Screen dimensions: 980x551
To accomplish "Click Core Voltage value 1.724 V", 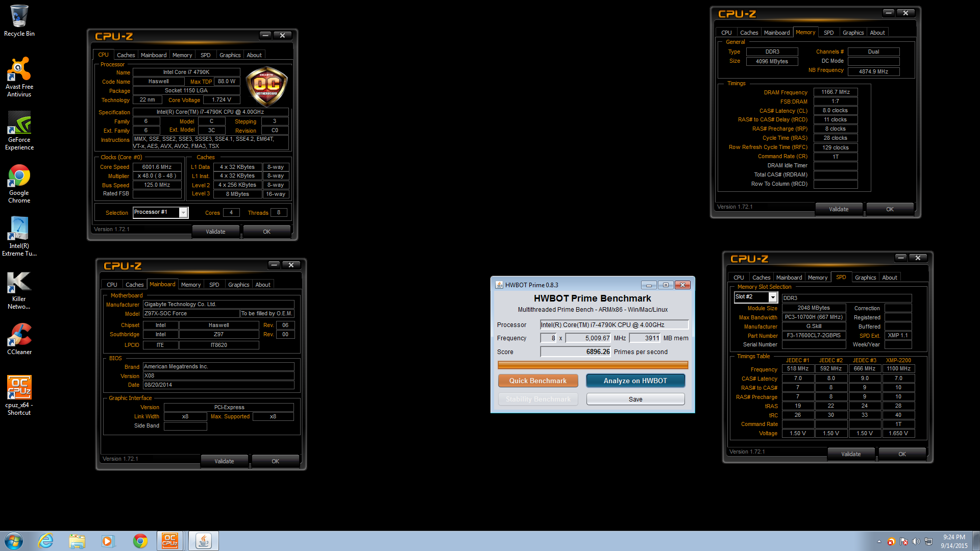I will click(x=222, y=99).
